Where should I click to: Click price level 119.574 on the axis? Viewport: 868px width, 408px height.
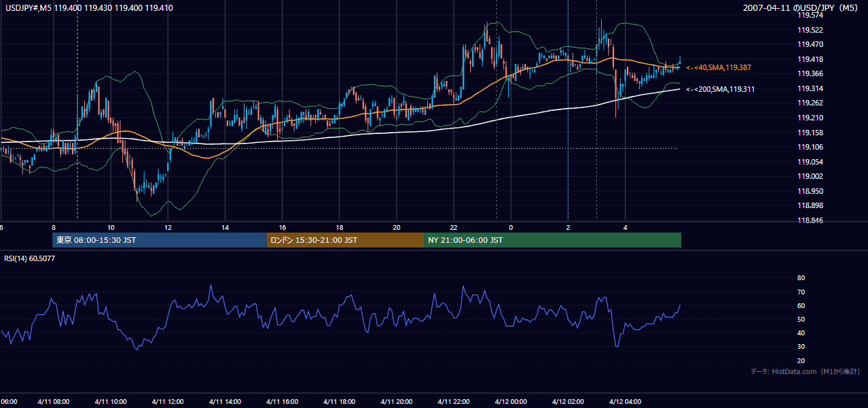click(x=810, y=15)
